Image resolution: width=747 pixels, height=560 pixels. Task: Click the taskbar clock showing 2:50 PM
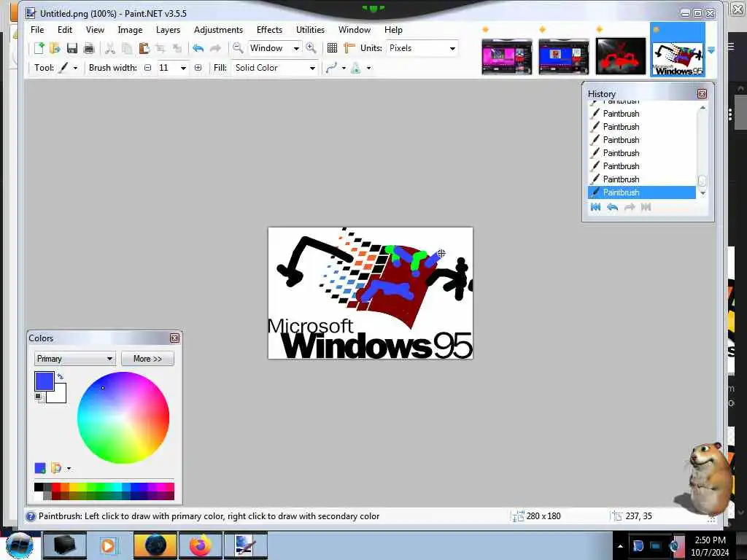710,546
